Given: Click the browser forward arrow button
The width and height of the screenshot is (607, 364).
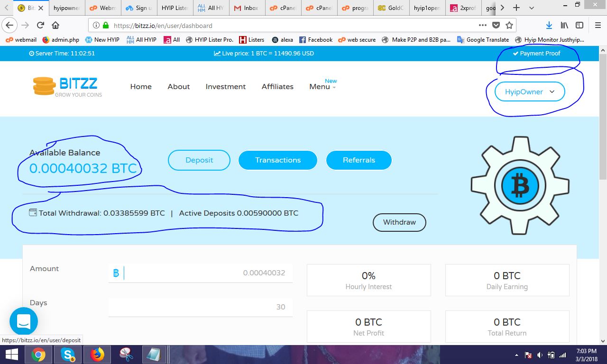Looking at the screenshot, I should click(x=25, y=25).
